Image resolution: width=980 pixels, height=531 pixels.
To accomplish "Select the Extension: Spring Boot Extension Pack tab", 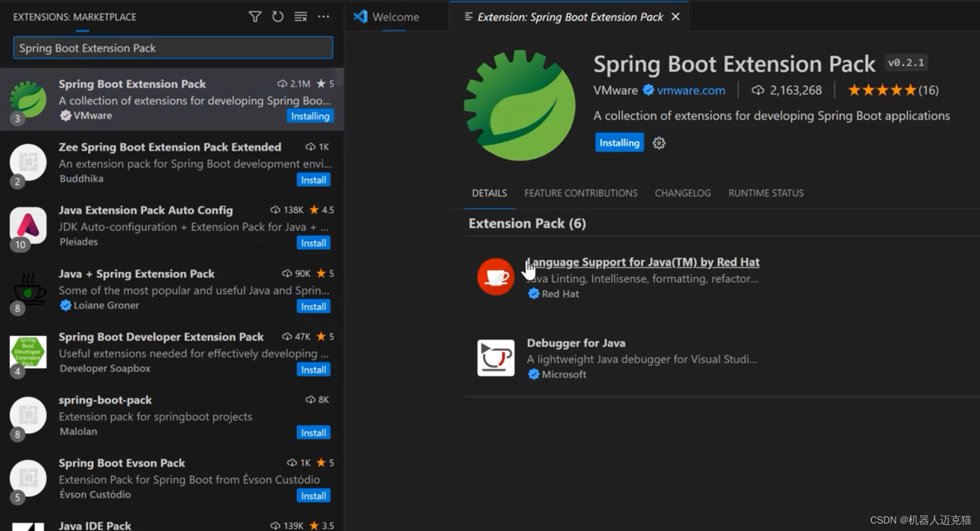I will click(570, 17).
